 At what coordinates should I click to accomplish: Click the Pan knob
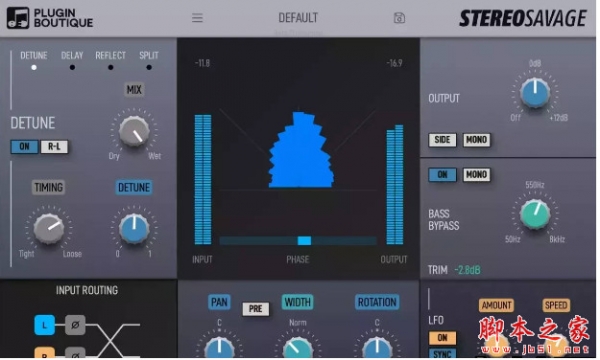[219, 347]
